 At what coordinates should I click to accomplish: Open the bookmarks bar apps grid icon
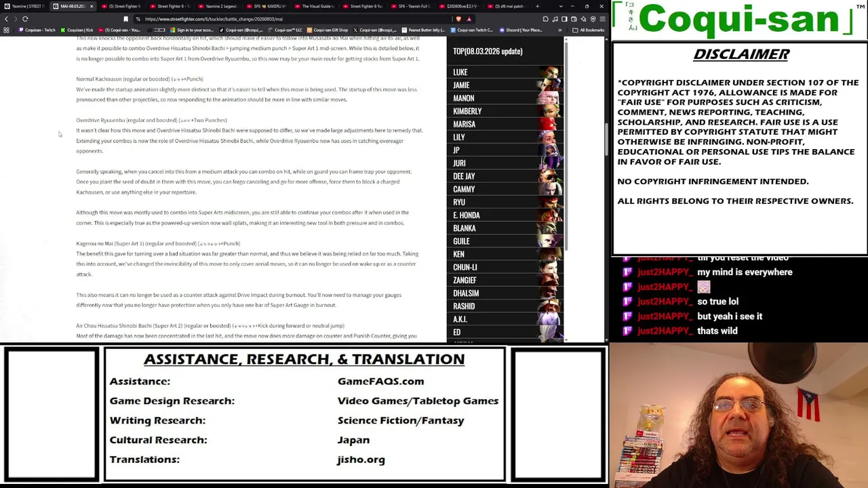7,30
